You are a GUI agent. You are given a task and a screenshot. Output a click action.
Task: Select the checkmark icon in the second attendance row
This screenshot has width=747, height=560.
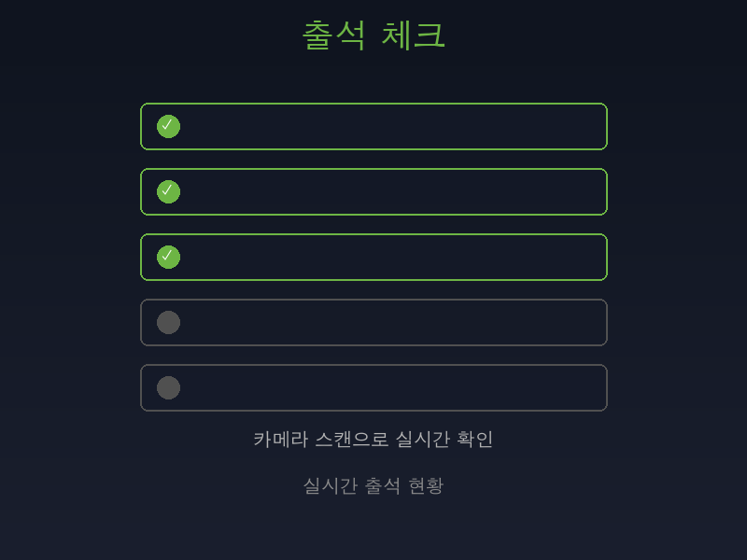pyautogui.click(x=168, y=191)
